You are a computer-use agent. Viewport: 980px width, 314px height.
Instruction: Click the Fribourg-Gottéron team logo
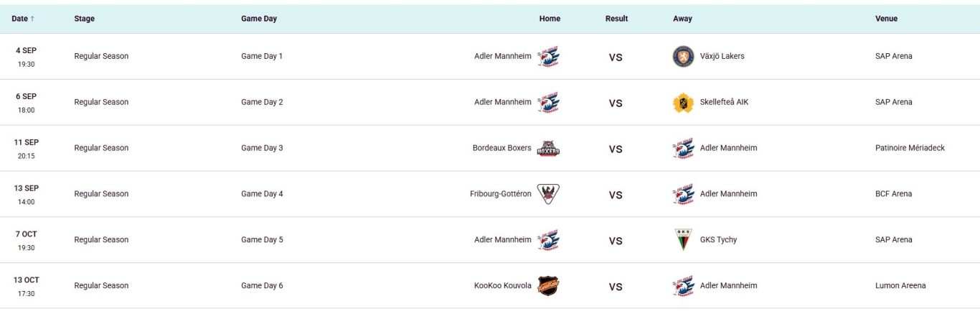pyautogui.click(x=548, y=194)
